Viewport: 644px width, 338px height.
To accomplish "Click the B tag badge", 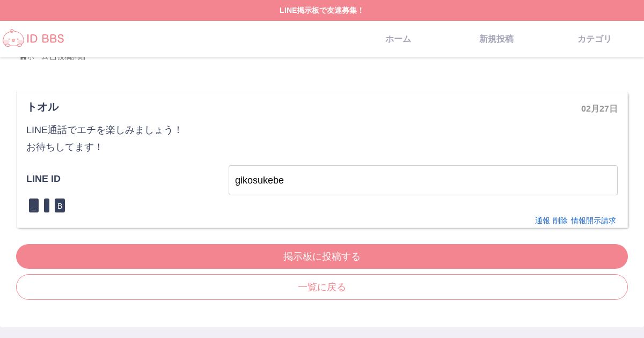I will tap(60, 205).
